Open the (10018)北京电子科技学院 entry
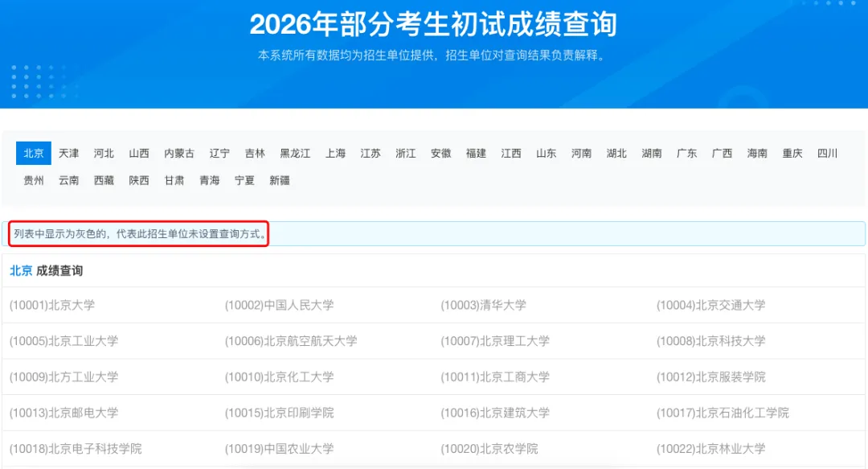 [x=76, y=449]
